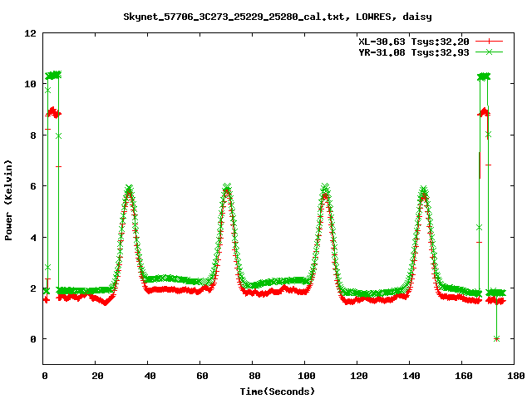
Task: Click the x-axis tick label 120
Action: click(x=359, y=376)
